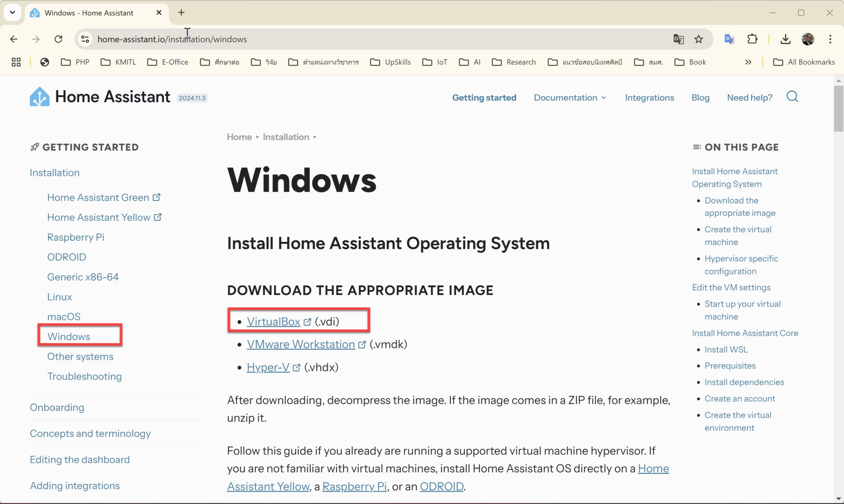844x504 pixels.
Task: Show hidden bookmarks with the chevron
Action: [748, 62]
